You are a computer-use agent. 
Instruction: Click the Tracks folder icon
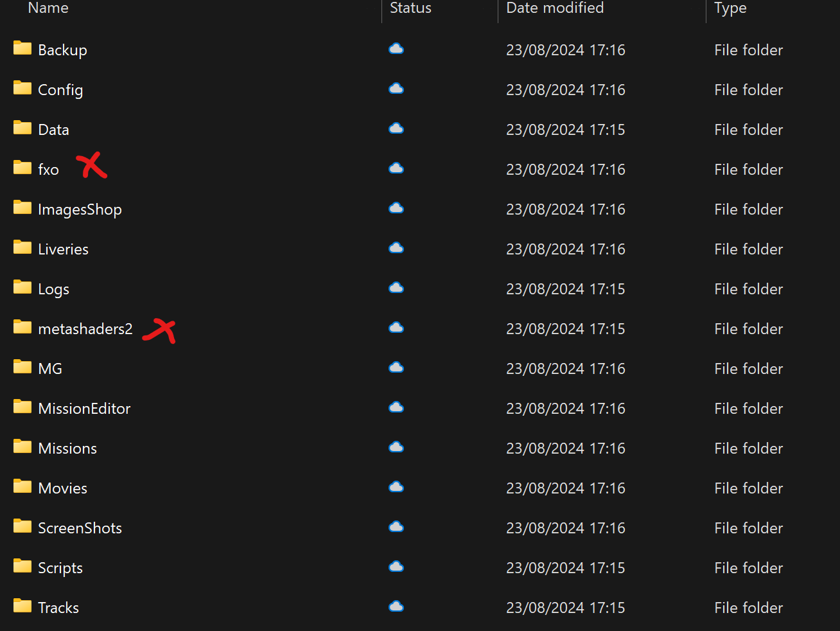(22, 606)
